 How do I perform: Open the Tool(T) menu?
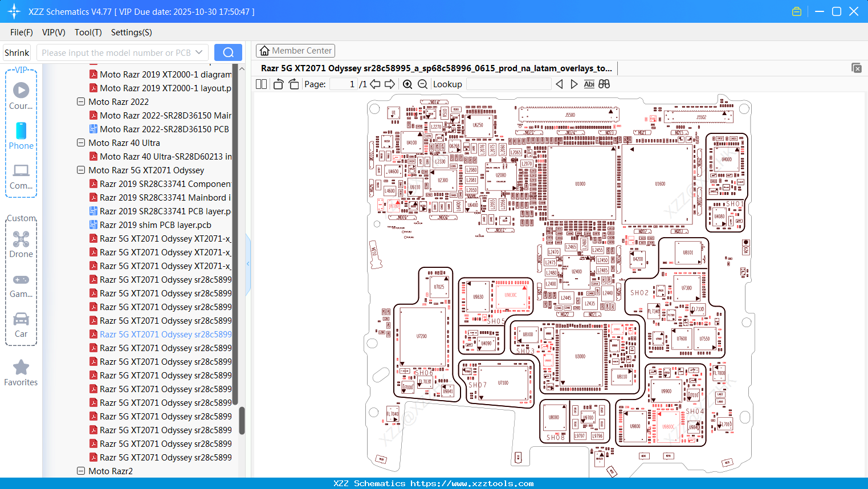88,32
